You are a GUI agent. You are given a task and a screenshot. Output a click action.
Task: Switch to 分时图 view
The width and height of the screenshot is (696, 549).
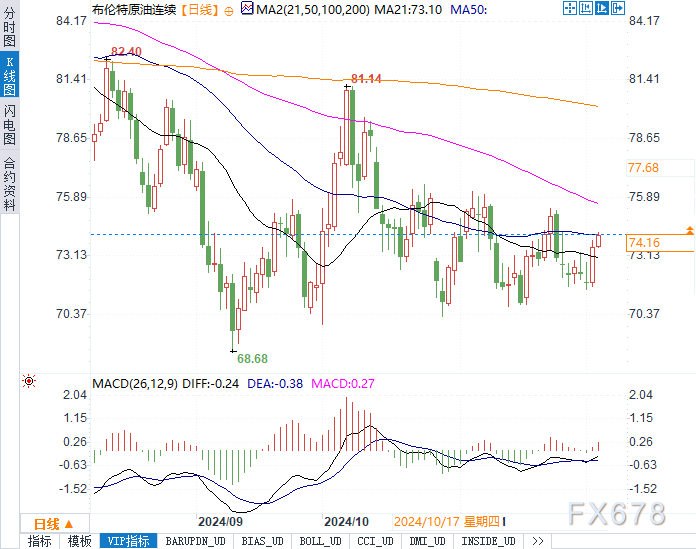[x=9, y=27]
